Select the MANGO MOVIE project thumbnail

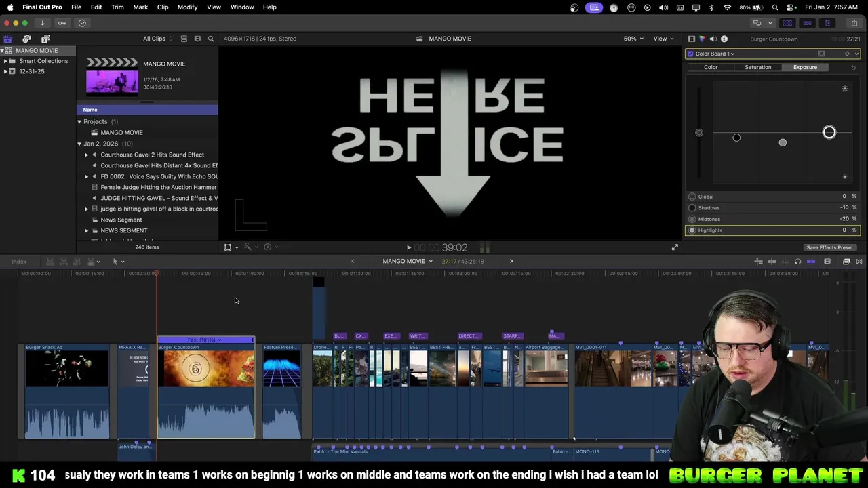click(112, 76)
